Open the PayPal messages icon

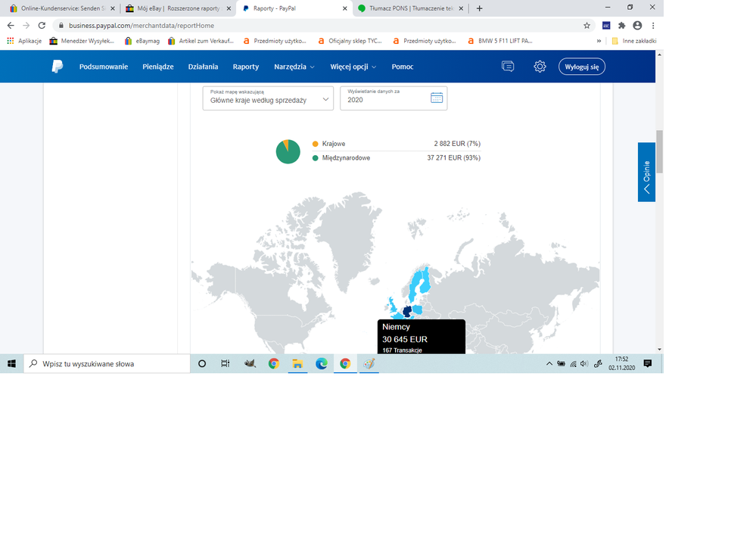click(508, 67)
